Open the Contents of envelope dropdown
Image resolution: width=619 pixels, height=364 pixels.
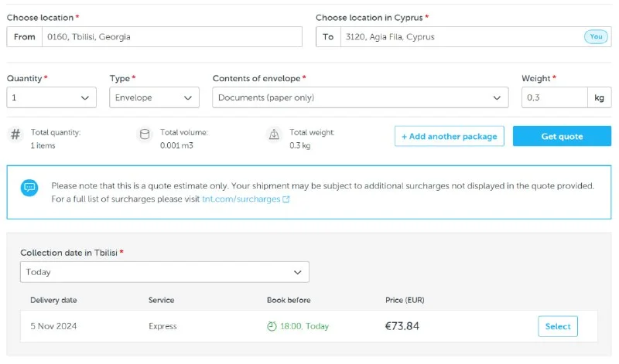[x=360, y=97]
